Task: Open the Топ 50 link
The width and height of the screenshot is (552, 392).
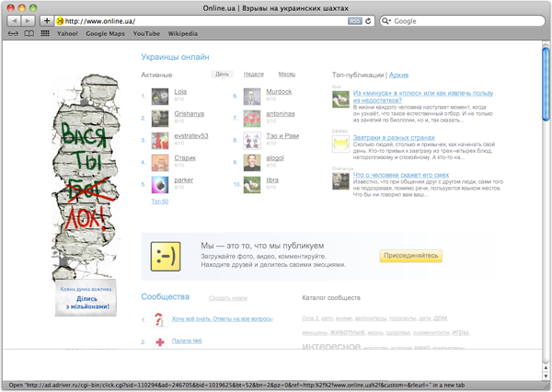Action: [160, 201]
